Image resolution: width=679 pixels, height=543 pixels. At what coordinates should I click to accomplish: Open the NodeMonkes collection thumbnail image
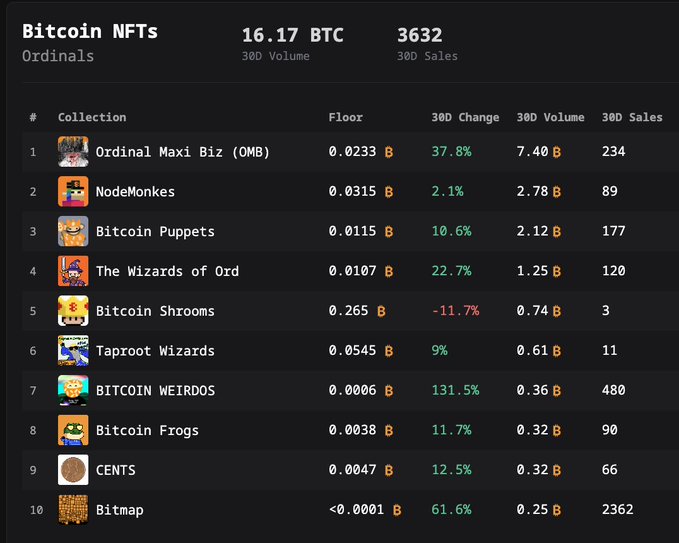coord(73,191)
